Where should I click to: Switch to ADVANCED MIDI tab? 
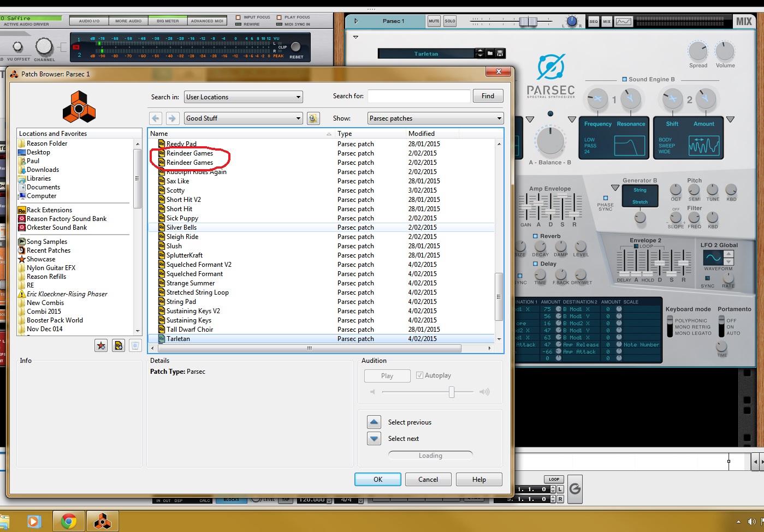207,21
